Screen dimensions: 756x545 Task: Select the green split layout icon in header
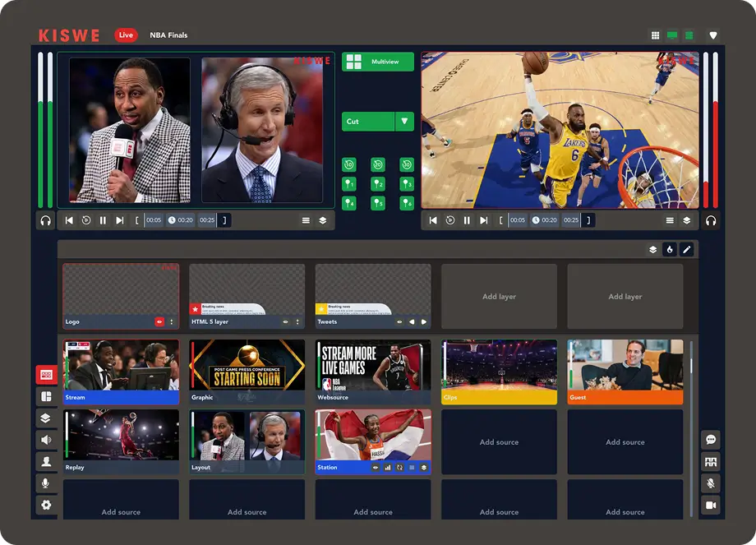click(689, 35)
